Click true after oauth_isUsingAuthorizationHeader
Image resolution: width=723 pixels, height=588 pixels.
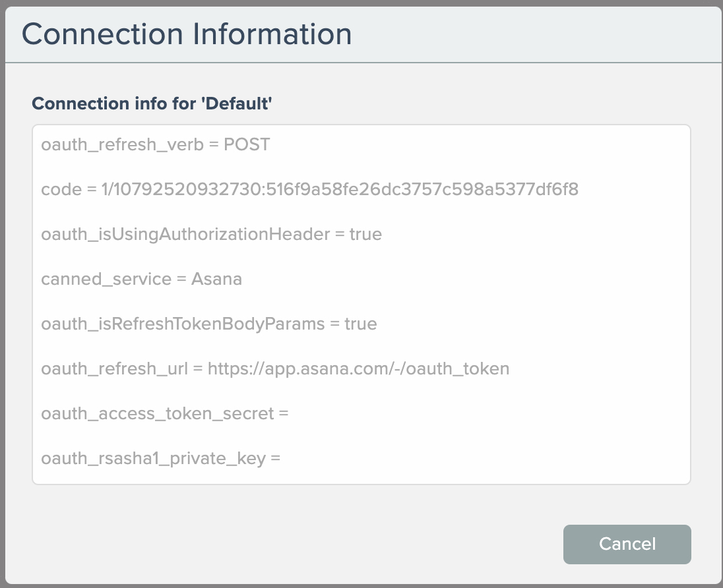click(365, 234)
